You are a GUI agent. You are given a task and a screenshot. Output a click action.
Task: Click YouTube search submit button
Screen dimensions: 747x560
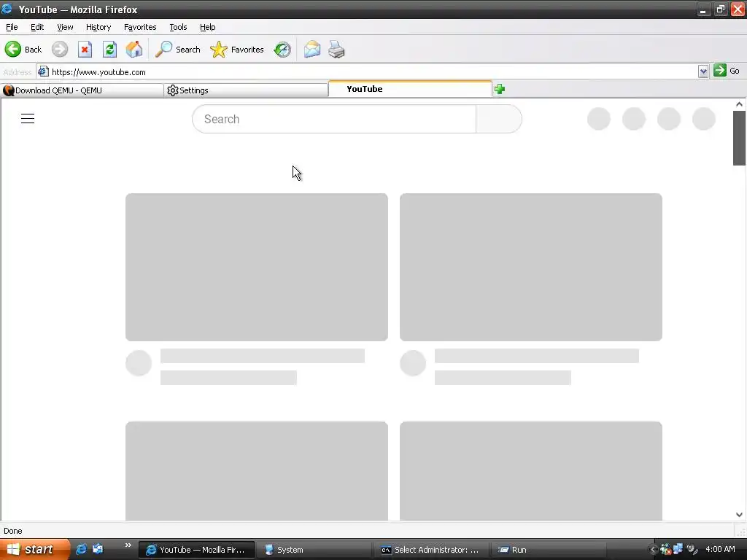pyautogui.click(x=499, y=119)
